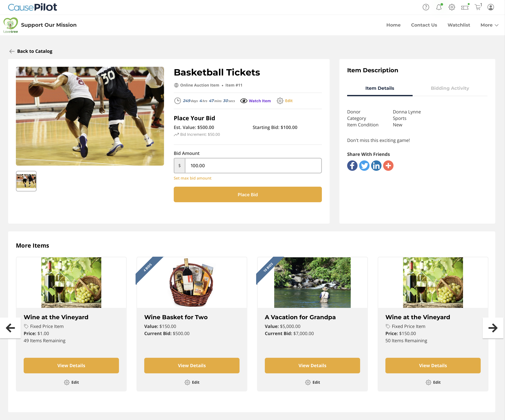Open the user profile icon
This screenshot has height=420, width=505.
[x=491, y=7]
